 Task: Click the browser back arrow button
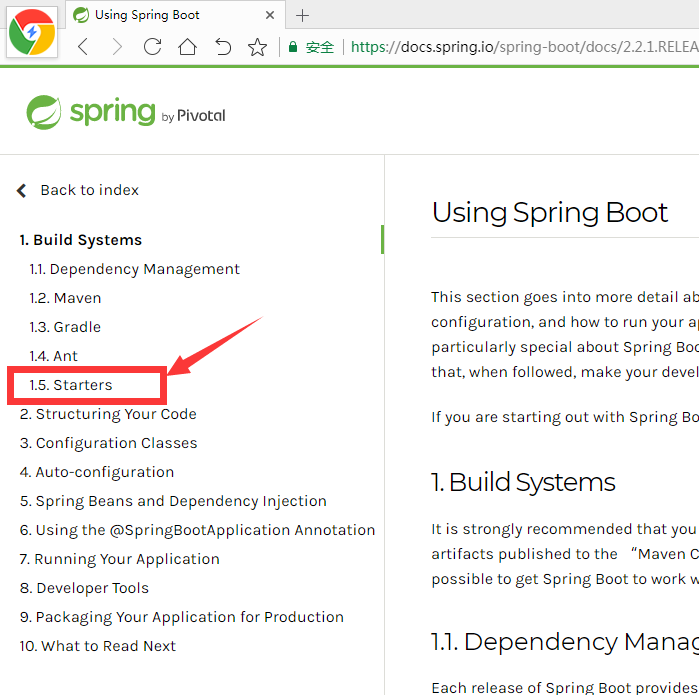83,46
